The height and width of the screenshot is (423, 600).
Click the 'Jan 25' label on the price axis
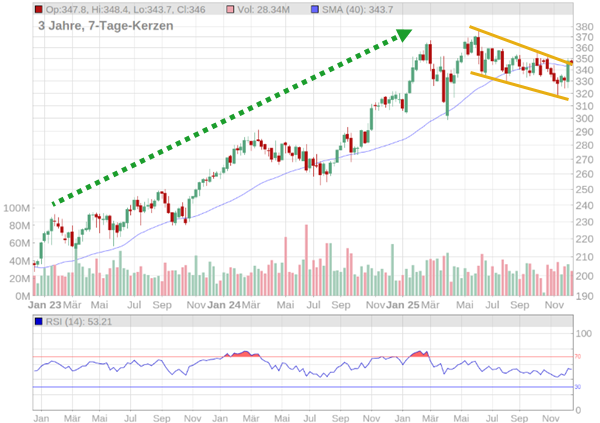(402, 304)
